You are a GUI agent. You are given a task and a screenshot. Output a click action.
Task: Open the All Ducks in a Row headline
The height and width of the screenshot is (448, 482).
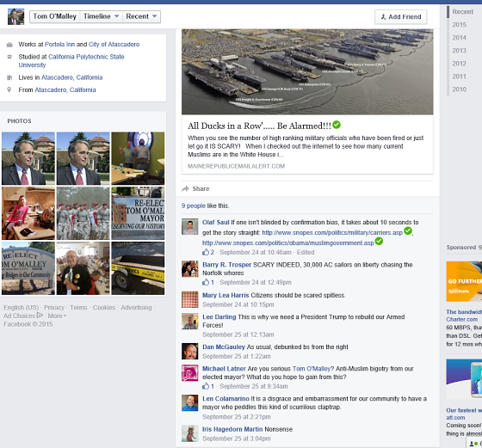(x=259, y=126)
